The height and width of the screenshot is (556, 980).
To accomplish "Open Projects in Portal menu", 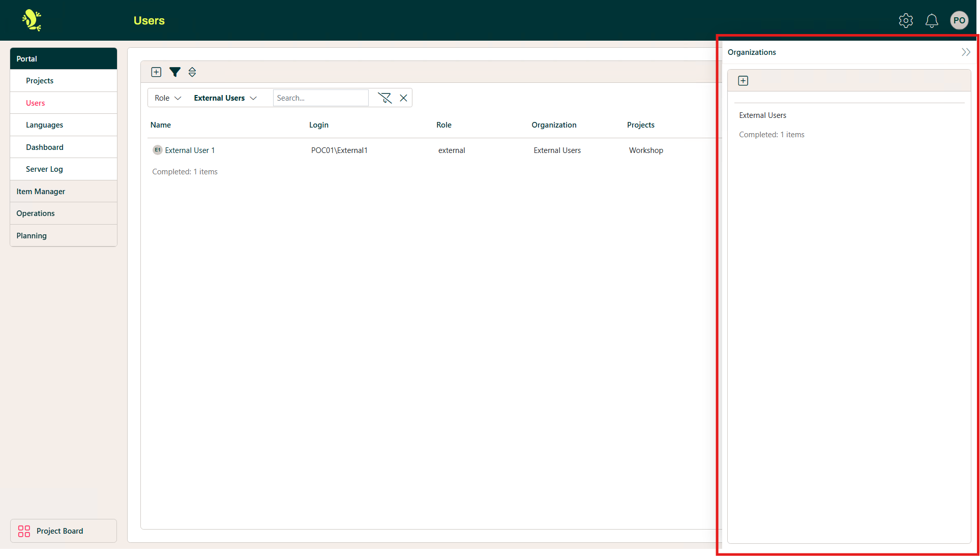I will (x=40, y=81).
